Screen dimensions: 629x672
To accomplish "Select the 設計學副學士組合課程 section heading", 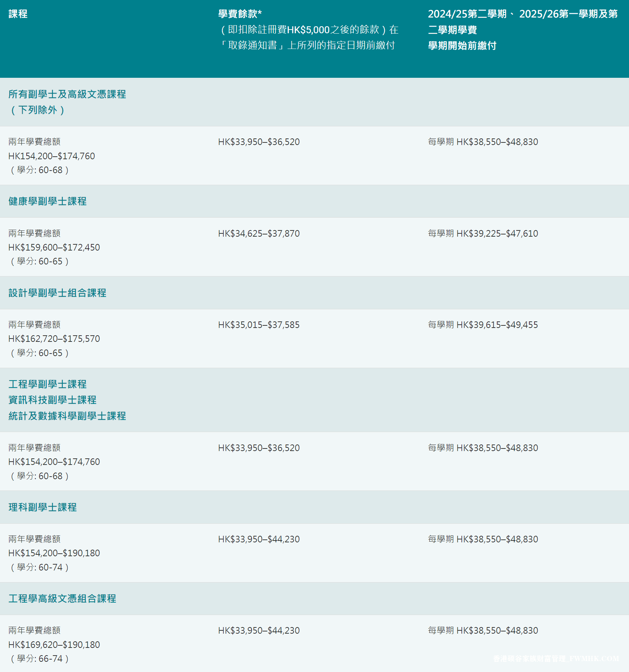I will pyautogui.click(x=57, y=293).
